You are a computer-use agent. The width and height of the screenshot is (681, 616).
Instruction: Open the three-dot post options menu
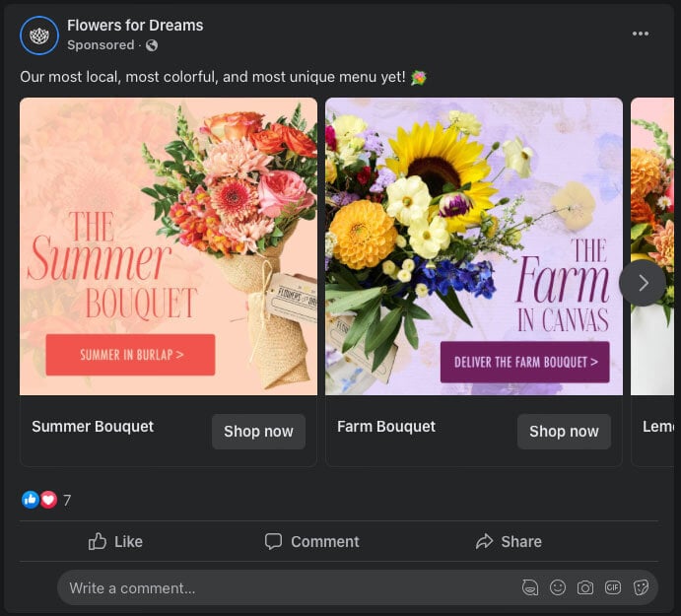641,34
